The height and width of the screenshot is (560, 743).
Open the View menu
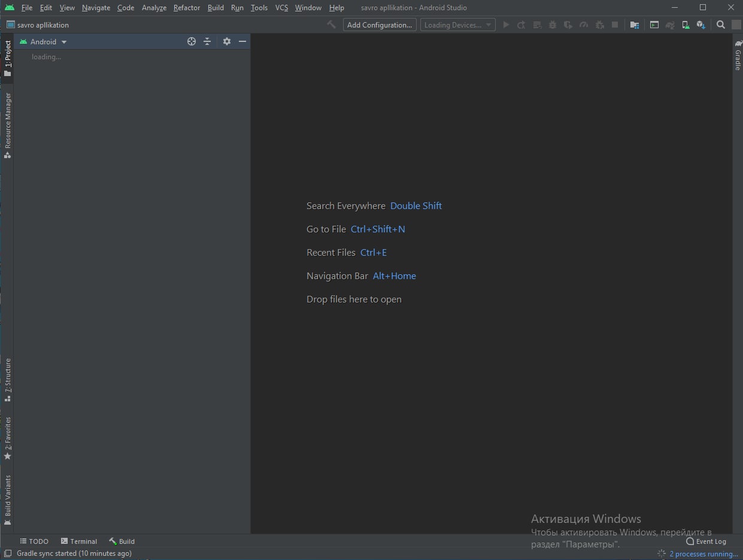tap(67, 8)
